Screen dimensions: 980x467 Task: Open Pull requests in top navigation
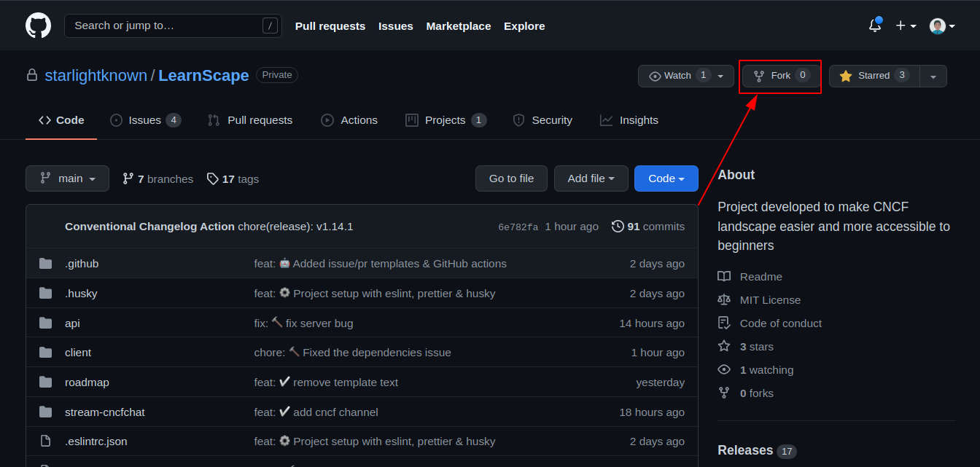point(330,26)
